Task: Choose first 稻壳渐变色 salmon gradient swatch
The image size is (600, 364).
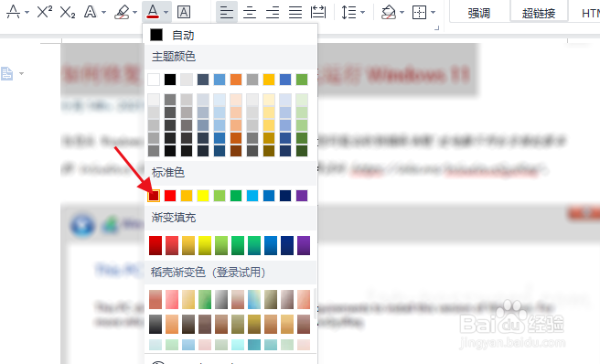Action: tap(155, 299)
